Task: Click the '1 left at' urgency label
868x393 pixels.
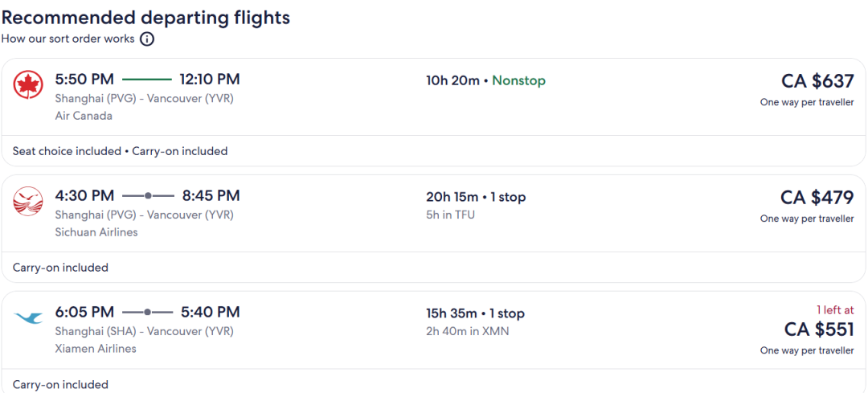Action: (835, 309)
